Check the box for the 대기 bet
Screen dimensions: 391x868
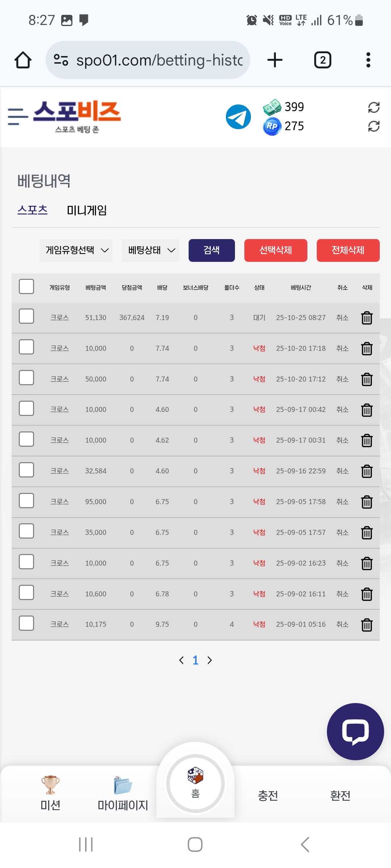tap(26, 316)
